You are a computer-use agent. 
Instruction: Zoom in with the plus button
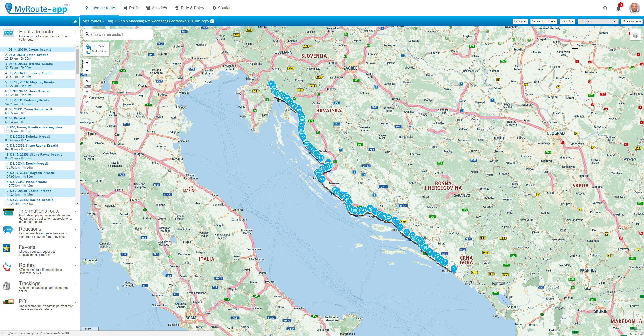click(x=87, y=63)
